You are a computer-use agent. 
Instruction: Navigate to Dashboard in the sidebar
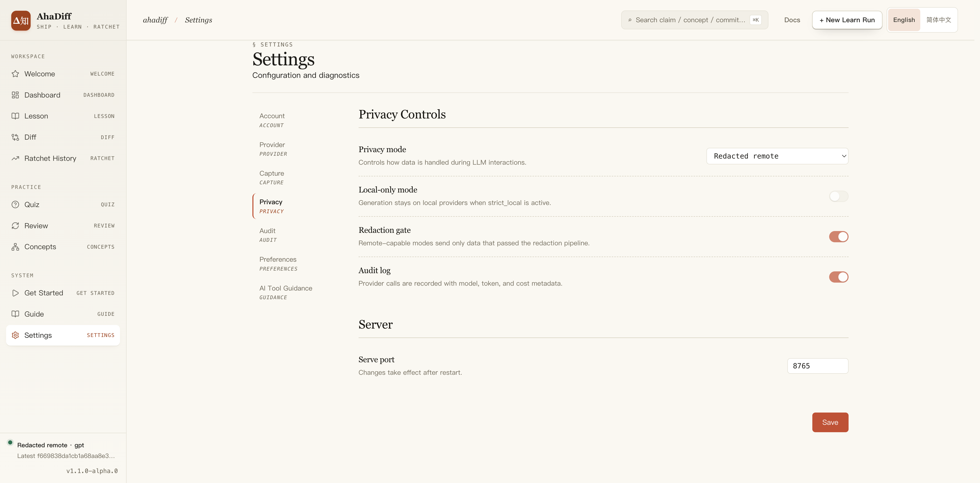coord(63,95)
